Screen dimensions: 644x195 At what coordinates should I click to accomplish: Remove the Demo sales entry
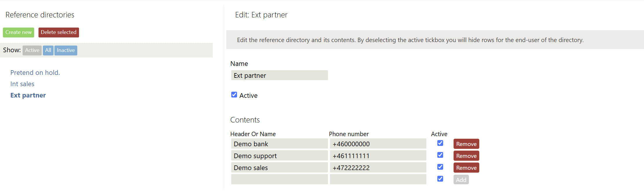click(466, 168)
